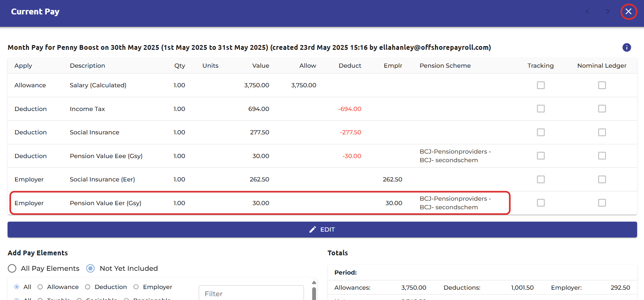
Task: Tick Tracking checkbox for Pension Value Eer
Action: (541, 203)
